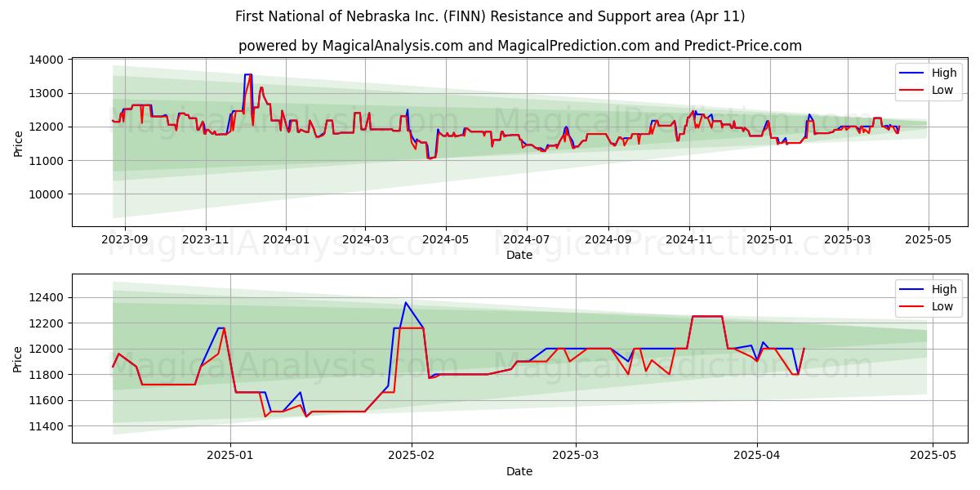Click the 'Price' axis label of the upper chart
Image resolution: width=980 pixels, height=490 pixels.
[x=19, y=143]
